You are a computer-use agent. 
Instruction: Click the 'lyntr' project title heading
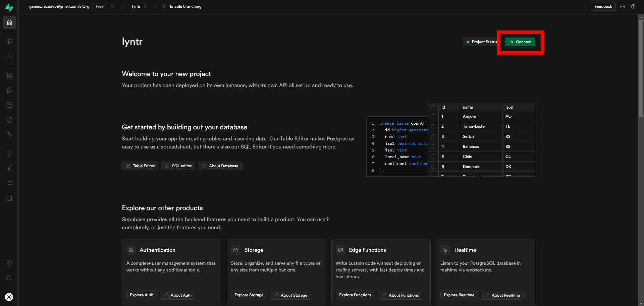tap(132, 42)
